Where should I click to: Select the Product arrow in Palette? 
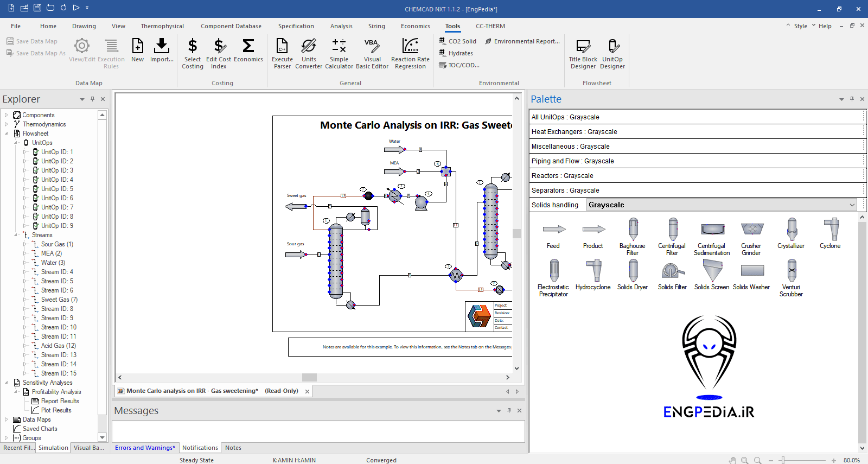click(x=593, y=235)
